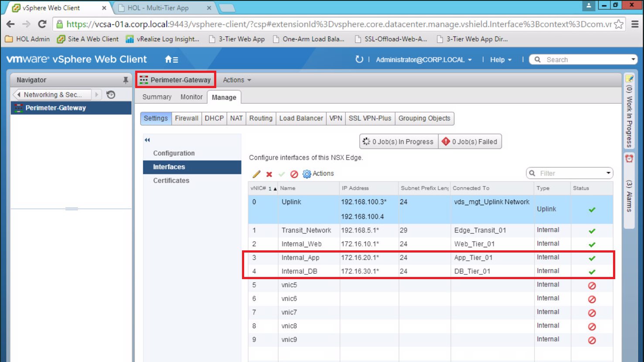The width and height of the screenshot is (644, 362).
Task: Bookmark this page with star icon
Action: pyautogui.click(x=618, y=24)
